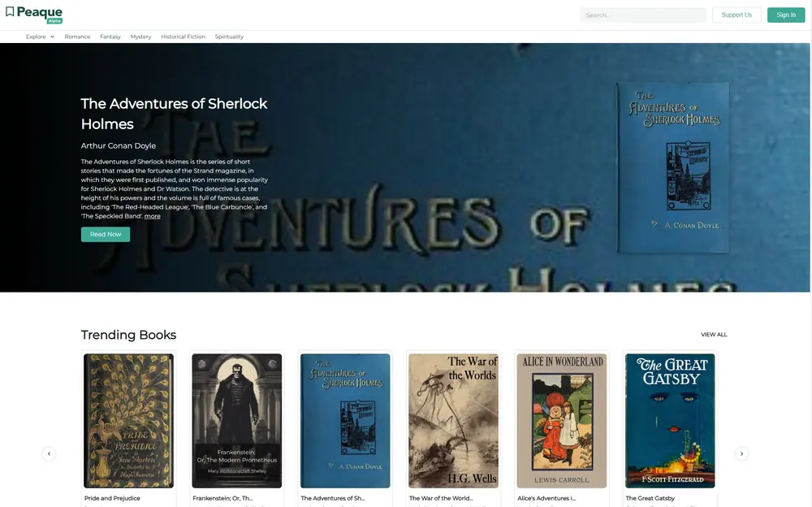Expand description with the 'more' link

153,216
